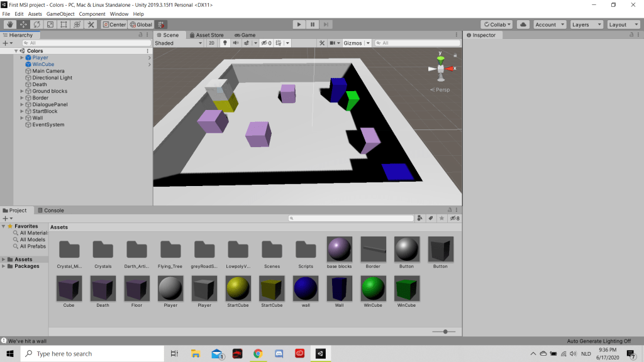
Task: Open the GameObject menu
Action: (61, 14)
